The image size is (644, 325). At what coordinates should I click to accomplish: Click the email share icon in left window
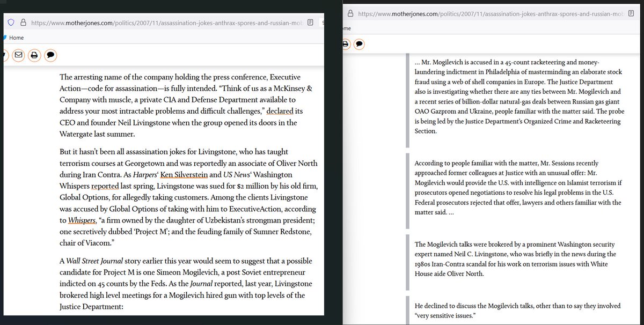[x=18, y=55]
